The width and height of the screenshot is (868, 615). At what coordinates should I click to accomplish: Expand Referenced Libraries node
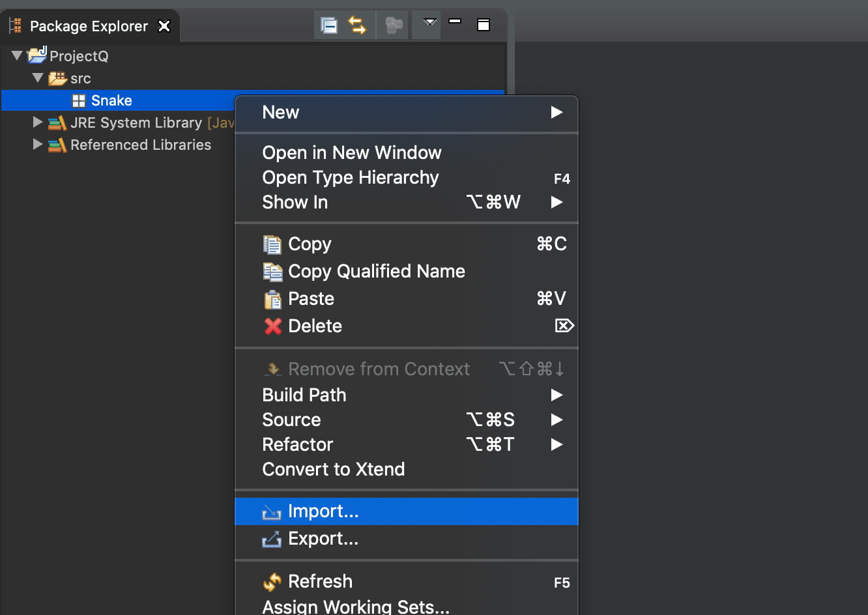38,145
